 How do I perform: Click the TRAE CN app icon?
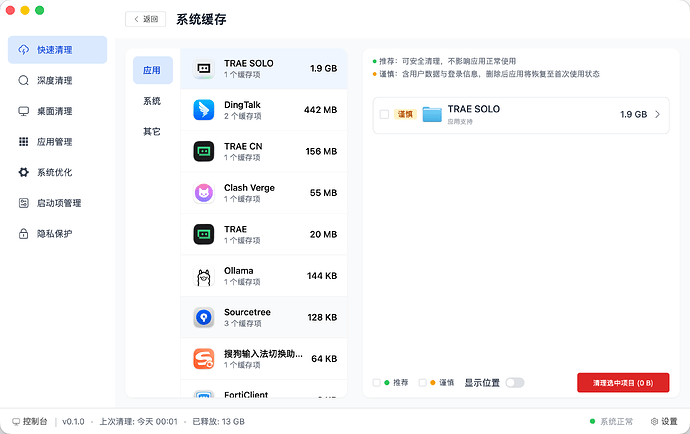pos(204,152)
